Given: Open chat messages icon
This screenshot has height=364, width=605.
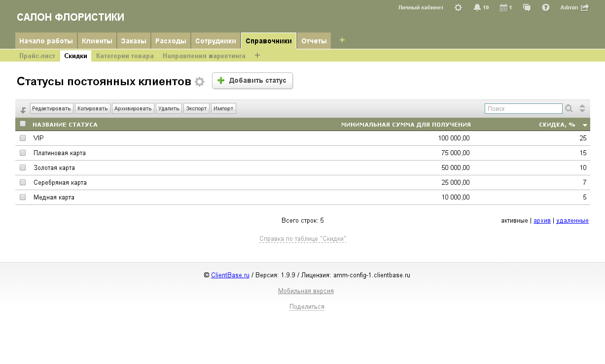Looking at the screenshot, I should (527, 7).
